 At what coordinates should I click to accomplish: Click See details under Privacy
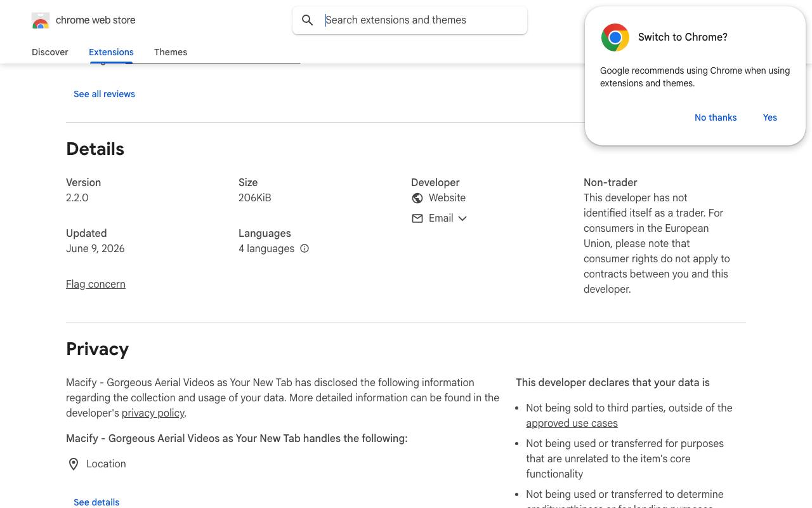pos(96,502)
